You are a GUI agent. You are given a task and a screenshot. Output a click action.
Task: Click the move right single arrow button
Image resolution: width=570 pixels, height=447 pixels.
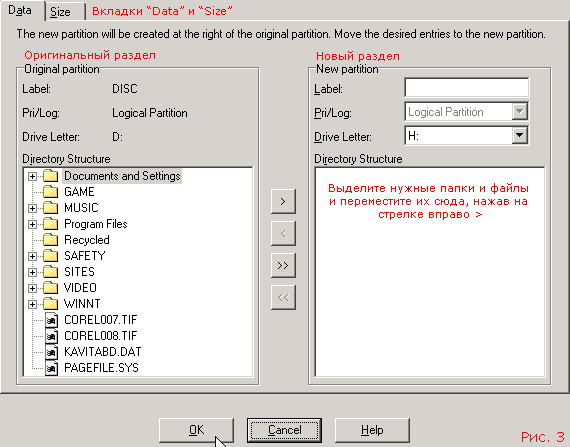coord(283,201)
